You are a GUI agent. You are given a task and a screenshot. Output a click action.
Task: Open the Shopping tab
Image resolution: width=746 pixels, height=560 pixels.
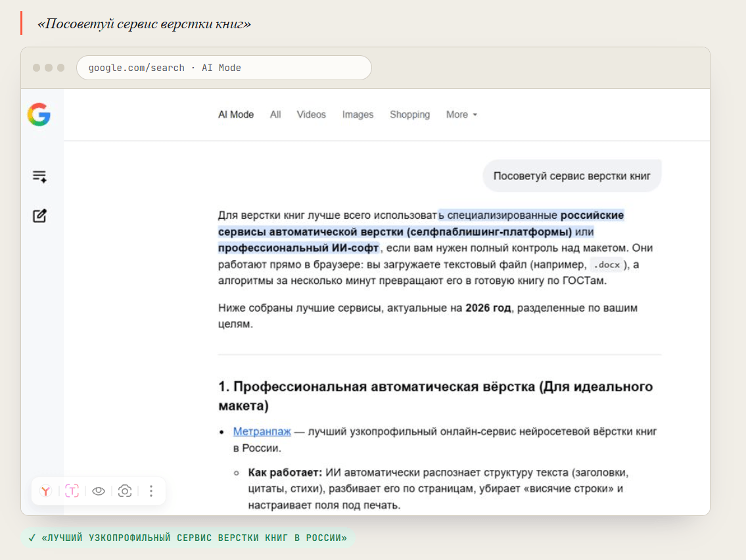pos(409,114)
